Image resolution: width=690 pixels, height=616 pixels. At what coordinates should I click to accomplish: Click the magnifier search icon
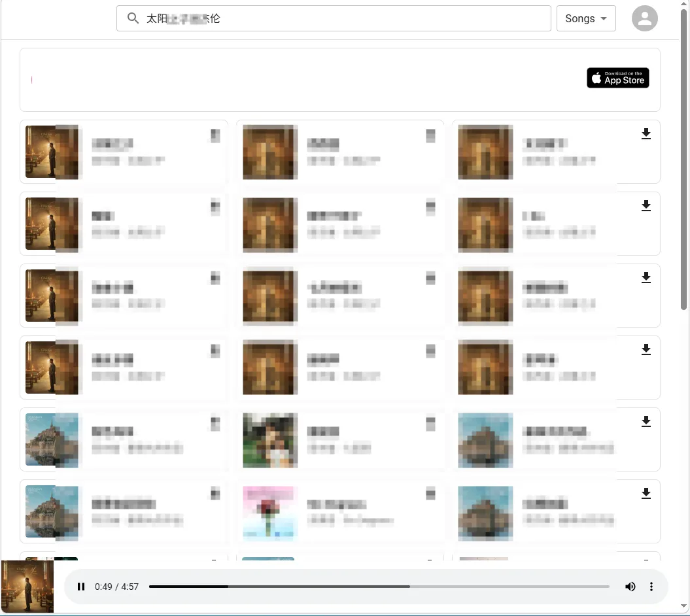click(x=133, y=18)
